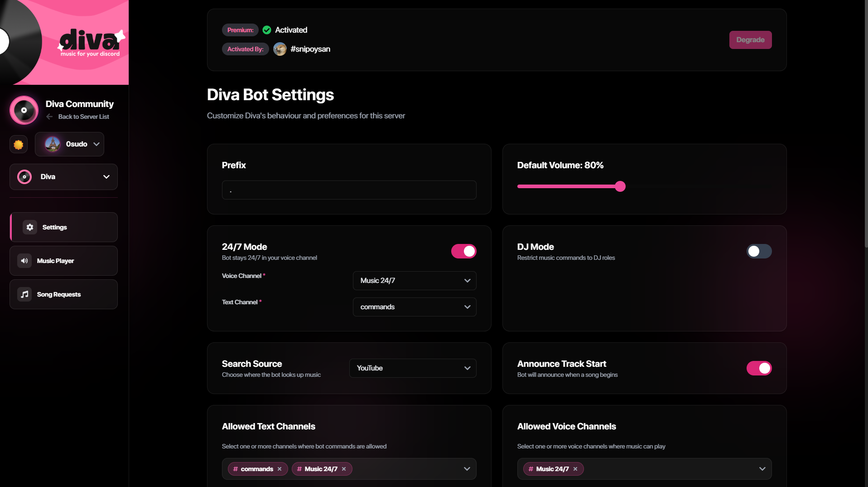Click the Song Requests music note icon
The width and height of the screenshot is (868, 487).
(x=24, y=294)
